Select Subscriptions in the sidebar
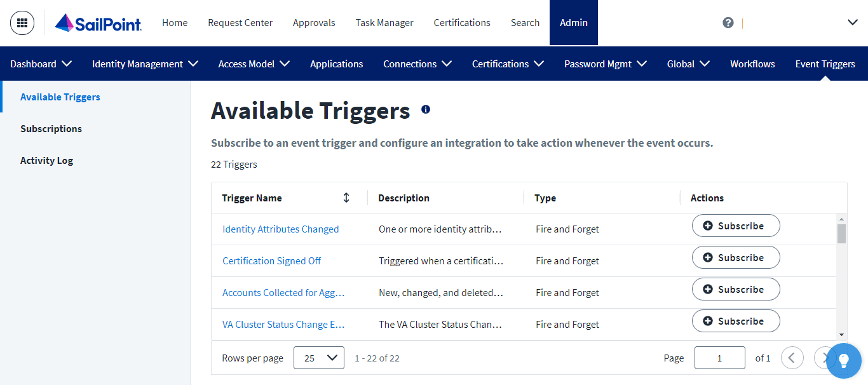The image size is (868, 385). coord(51,128)
